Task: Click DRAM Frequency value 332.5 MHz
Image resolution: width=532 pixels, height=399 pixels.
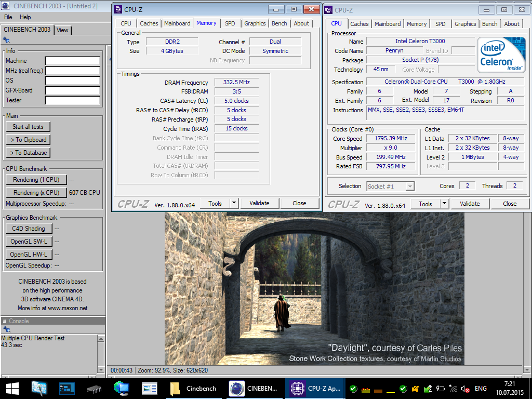Action: 236,82
